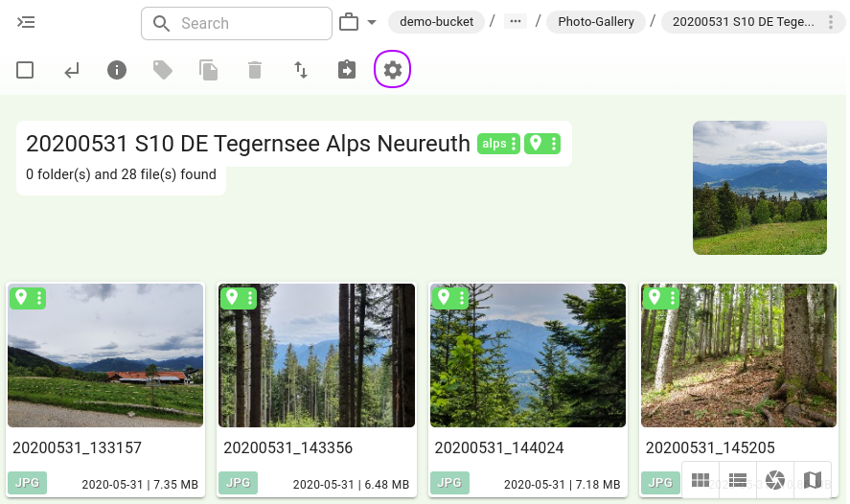This screenshot has height=504, width=850.
Task: Expand the collapsed breadcrumb ellipsis
Action: (516, 22)
